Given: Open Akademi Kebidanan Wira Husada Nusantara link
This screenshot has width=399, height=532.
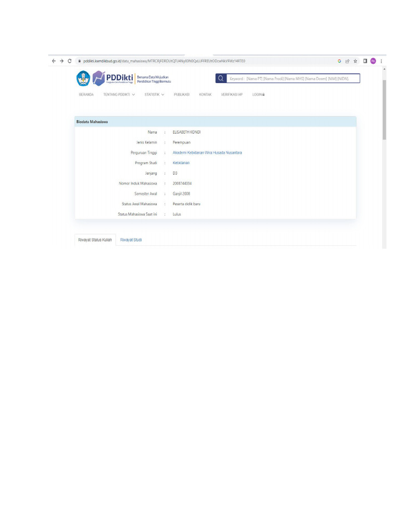Looking at the screenshot, I should pyautogui.click(x=207, y=153).
